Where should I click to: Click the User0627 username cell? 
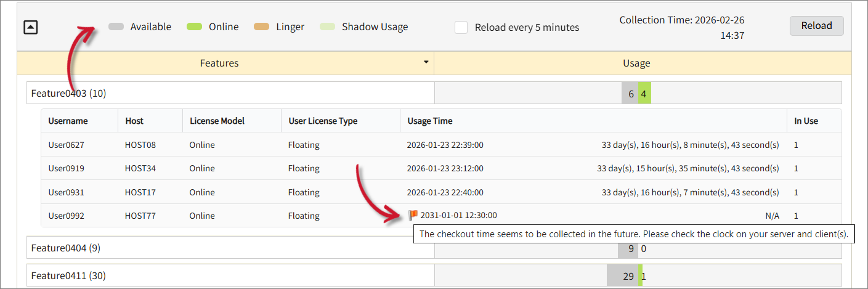(67, 145)
